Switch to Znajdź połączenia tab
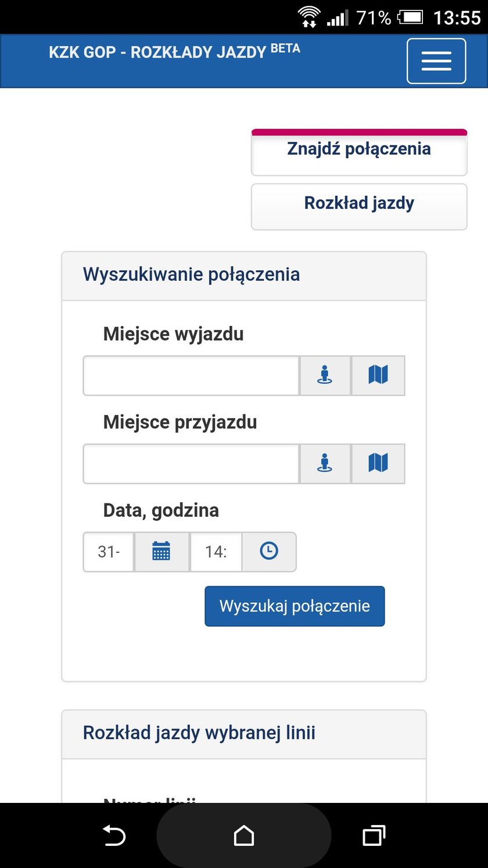Viewport: 488px width, 868px height. 359,152
